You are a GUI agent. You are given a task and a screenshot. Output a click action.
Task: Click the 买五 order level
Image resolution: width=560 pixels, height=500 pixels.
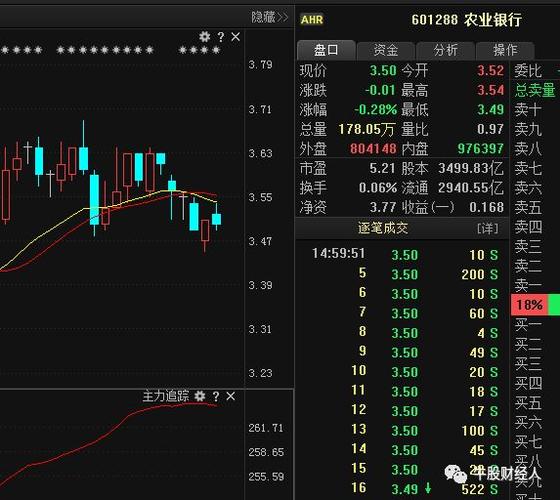[x=528, y=403]
